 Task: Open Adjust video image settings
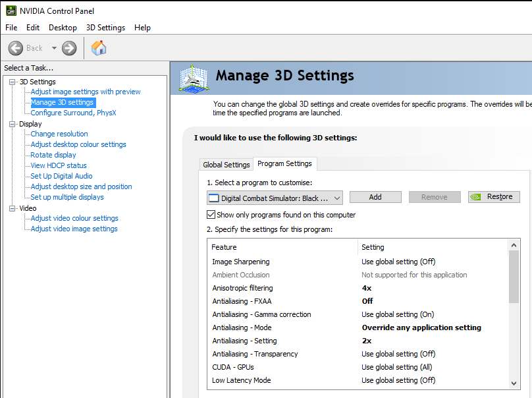click(74, 229)
